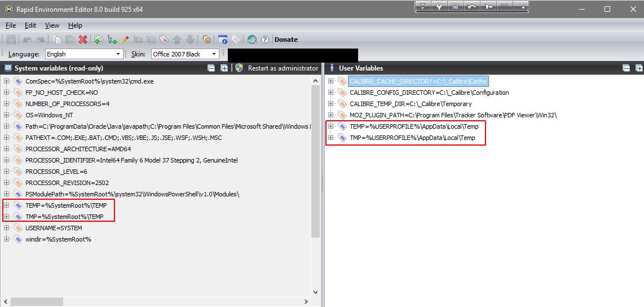This screenshot has width=644, height=307.
Task: Click scroll-left arrow of horizontal scrollbar
Action: [x=5, y=302]
